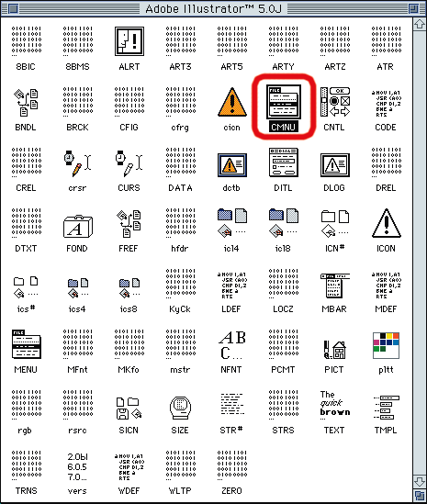Viewport: 427px width, 504px height.
Task: Select the WLTP resource icon
Action: click(181, 465)
